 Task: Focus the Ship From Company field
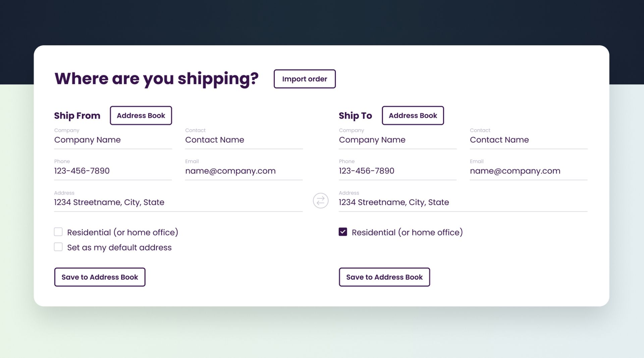point(113,140)
